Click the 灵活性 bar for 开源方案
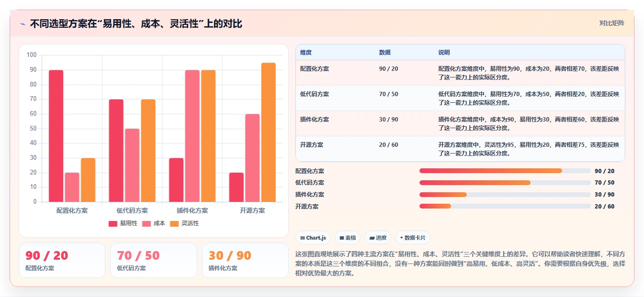 pyautogui.click(x=269, y=132)
